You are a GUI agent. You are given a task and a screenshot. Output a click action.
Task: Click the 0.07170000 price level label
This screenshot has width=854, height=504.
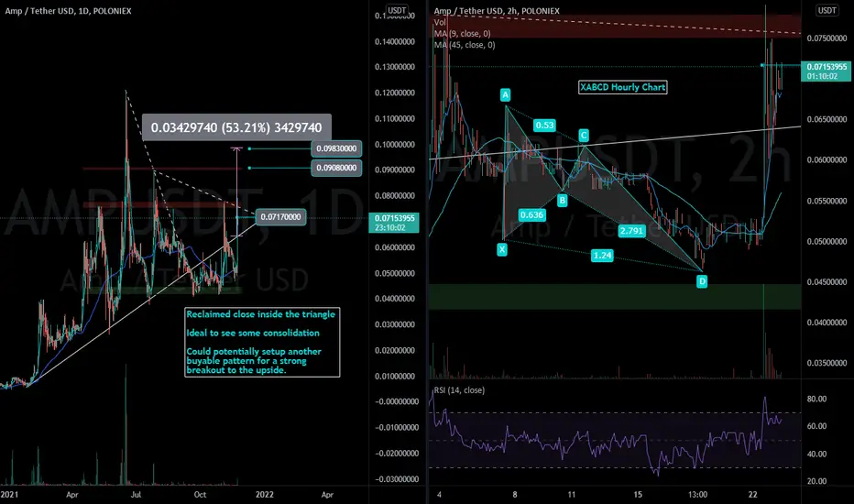click(x=280, y=217)
